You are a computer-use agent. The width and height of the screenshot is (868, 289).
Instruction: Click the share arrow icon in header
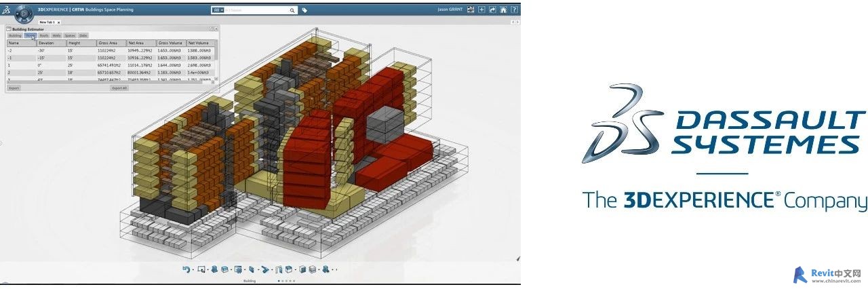[492, 9]
